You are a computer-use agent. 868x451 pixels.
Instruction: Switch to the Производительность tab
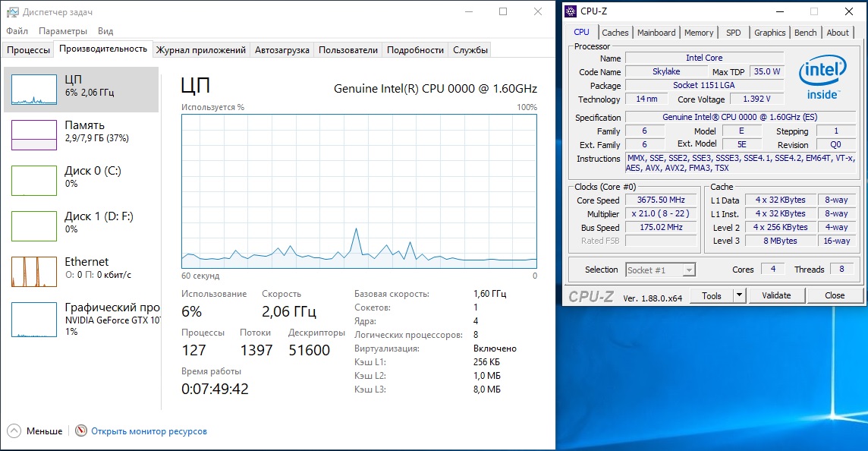(103, 49)
